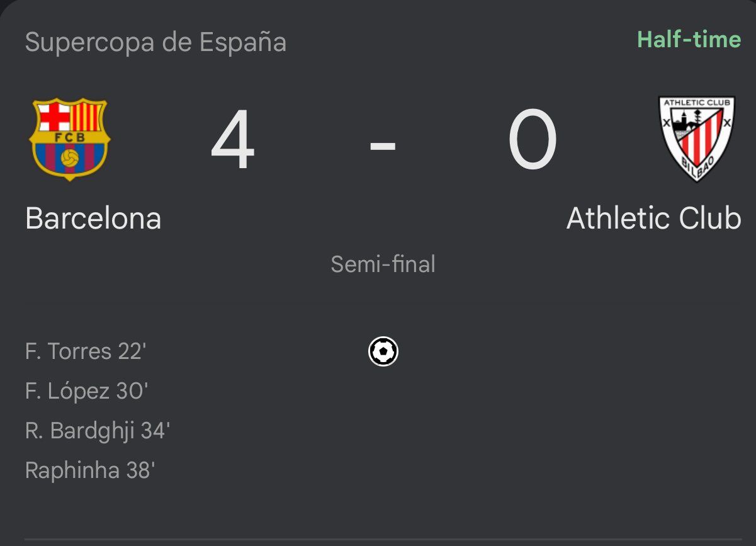Click the green Half-time status
Viewport: 756px width, 546px height.
pyautogui.click(x=689, y=40)
